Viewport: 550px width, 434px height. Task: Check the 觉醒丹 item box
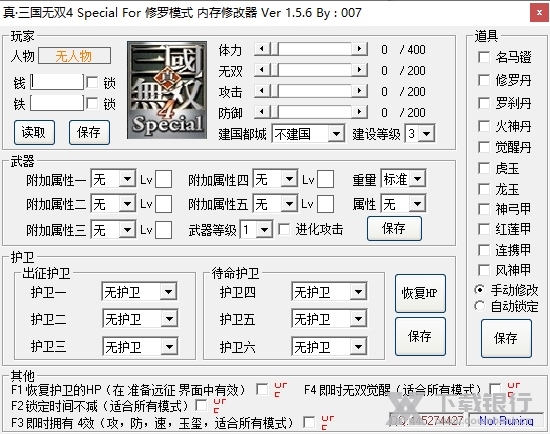pos(484,147)
